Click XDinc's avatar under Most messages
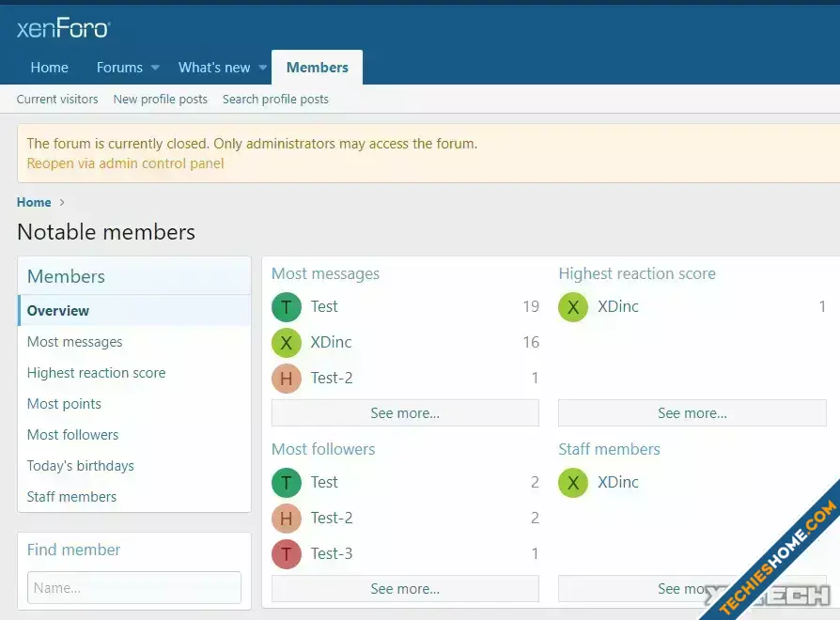This screenshot has width=840, height=620. tap(287, 343)
